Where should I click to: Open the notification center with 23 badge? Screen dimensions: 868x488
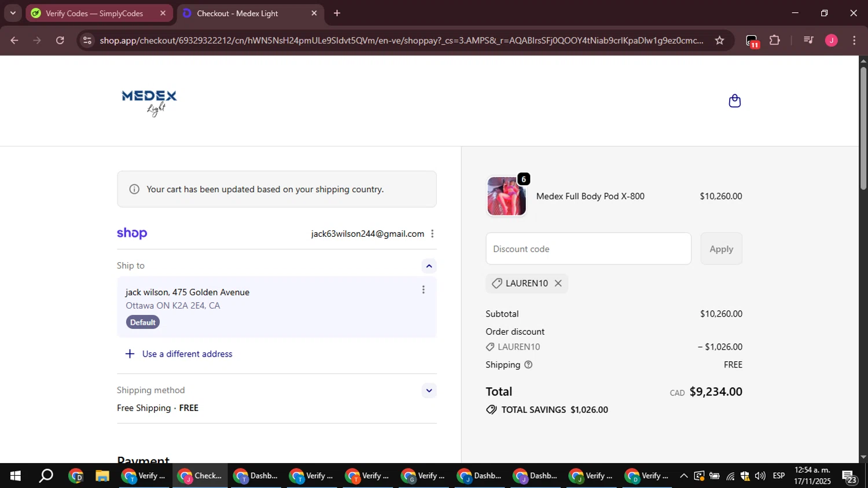(850, 477)
